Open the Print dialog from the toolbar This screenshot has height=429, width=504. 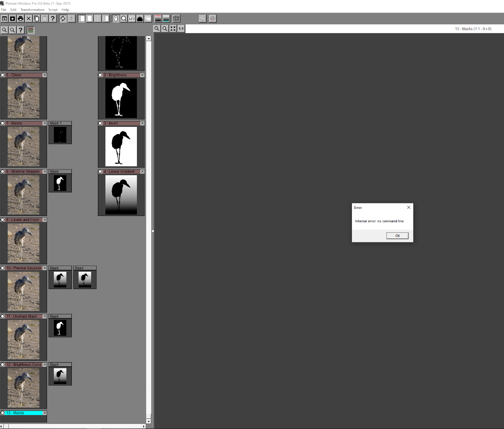[21, 18]
